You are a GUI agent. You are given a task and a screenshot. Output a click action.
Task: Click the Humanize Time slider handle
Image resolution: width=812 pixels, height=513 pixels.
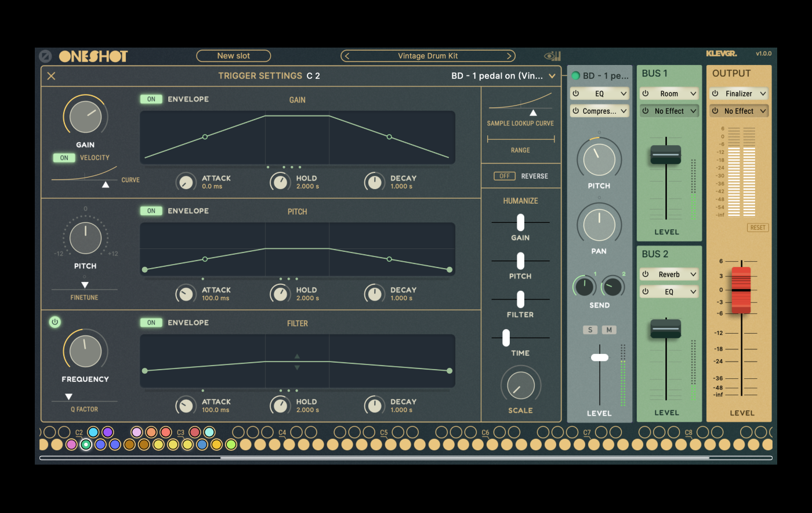[506, 338]
